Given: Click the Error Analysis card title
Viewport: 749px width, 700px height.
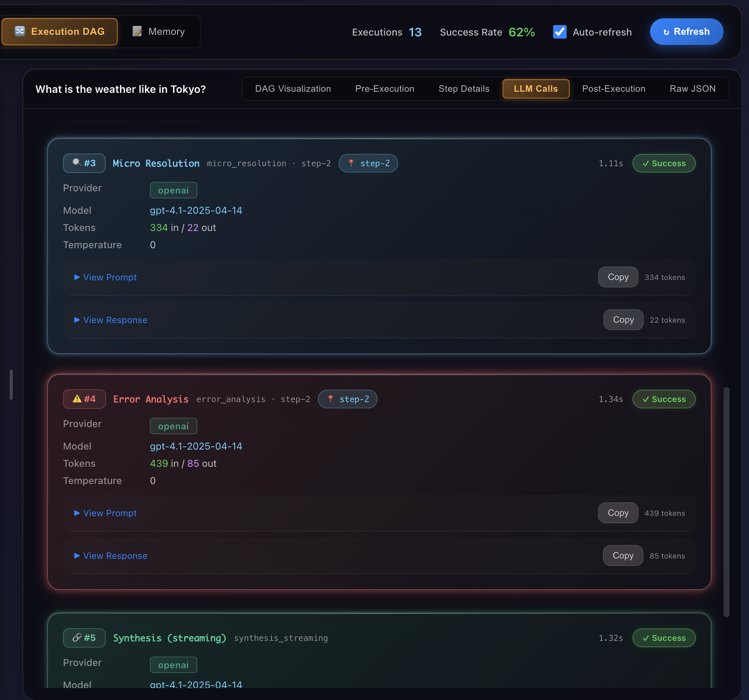Looking at the screenshot, I should click(x=151, y=399).
